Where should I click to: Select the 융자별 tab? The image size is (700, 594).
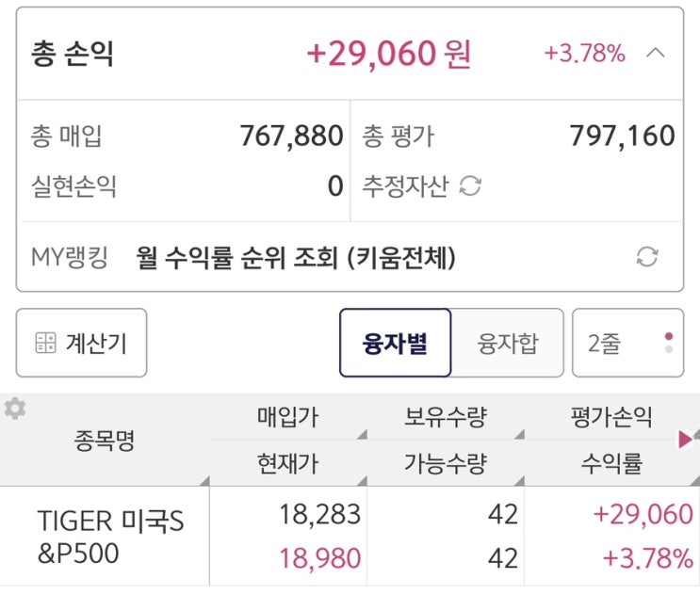pyautogui.click(x=396, y=344)
